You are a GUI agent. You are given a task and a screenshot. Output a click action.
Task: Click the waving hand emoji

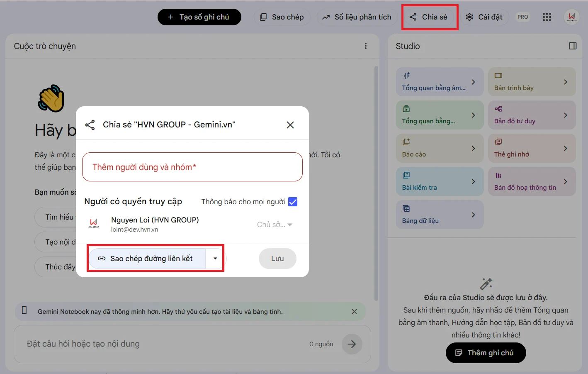[51, 98]
